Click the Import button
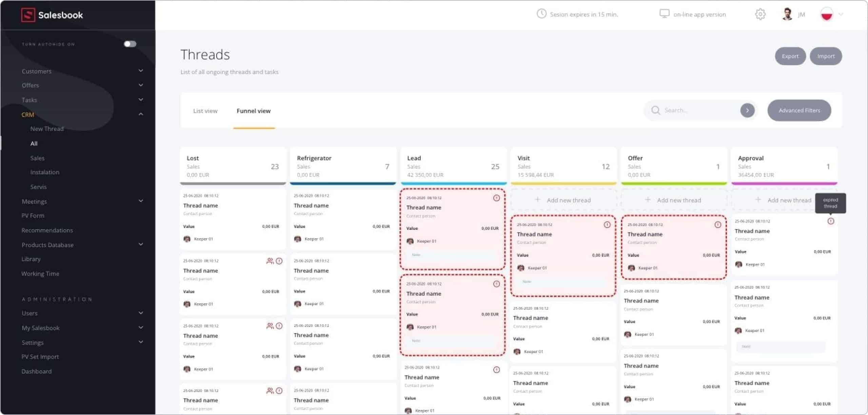This screenshot has width=868, height=415. tap(826, 56)
